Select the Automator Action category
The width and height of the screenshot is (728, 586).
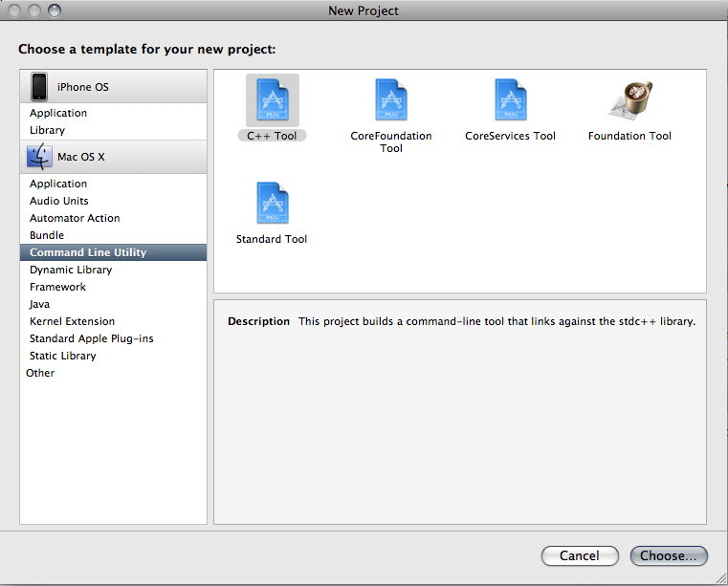click(x=75, y=218)
